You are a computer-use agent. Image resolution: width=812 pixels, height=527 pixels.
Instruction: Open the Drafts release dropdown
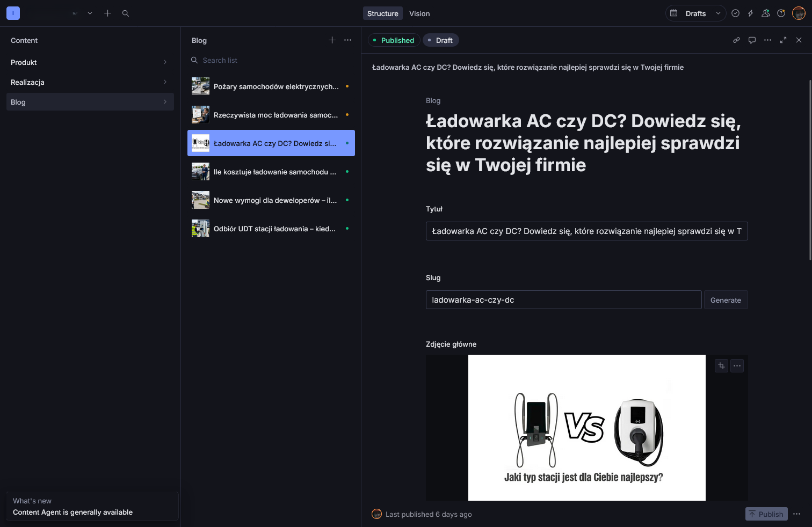point(695,13)
